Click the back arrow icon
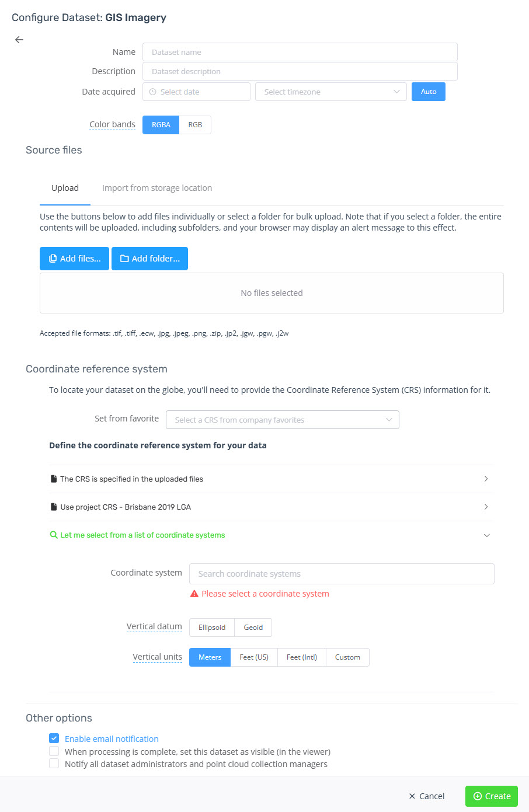 point(19,40)
